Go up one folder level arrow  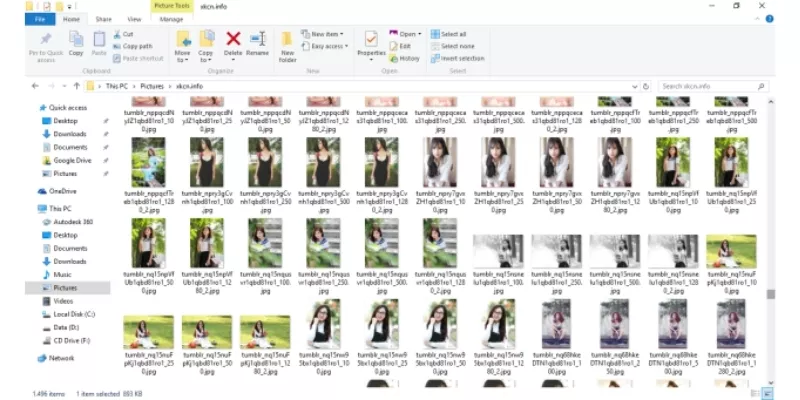(77, 86)
